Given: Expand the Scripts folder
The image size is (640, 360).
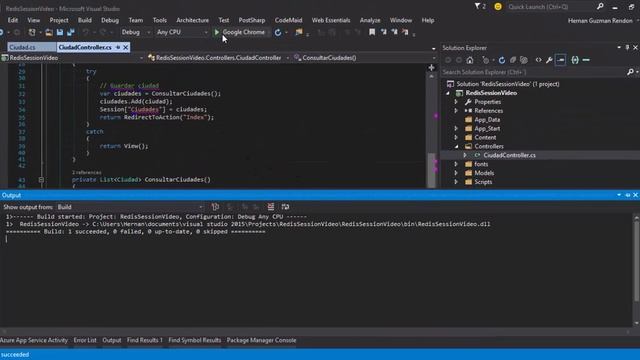Looking at the screenshot, I should coord(456,182).
